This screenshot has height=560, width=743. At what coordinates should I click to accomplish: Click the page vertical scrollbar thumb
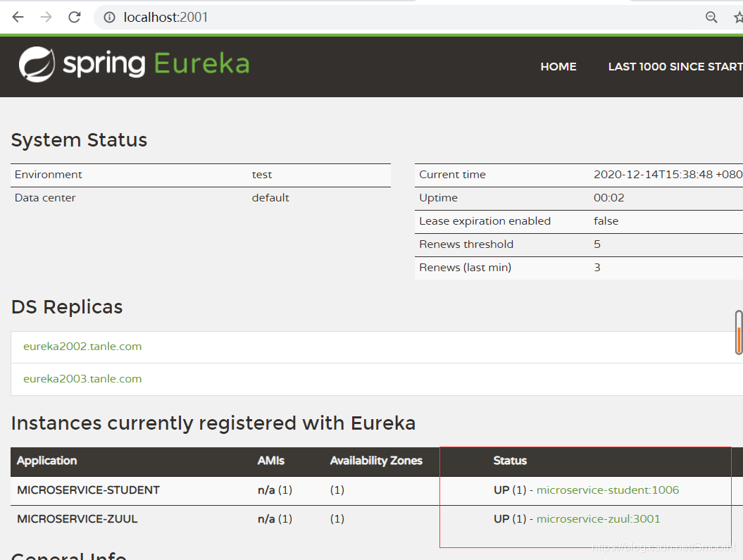[x=739, y=332]
